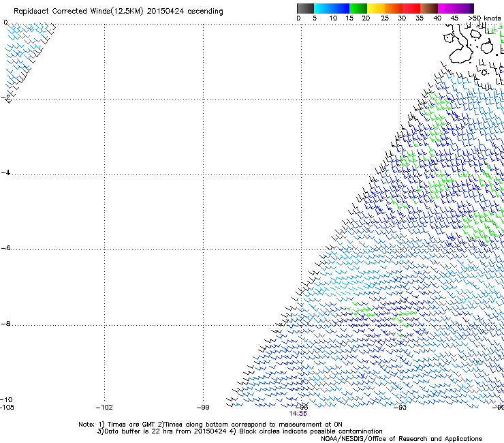This screenshot has height=443, width=504.
Task: Click the gray segment of the wind speed colorbar
Action: pyautogui.click(x=305, y=8)
